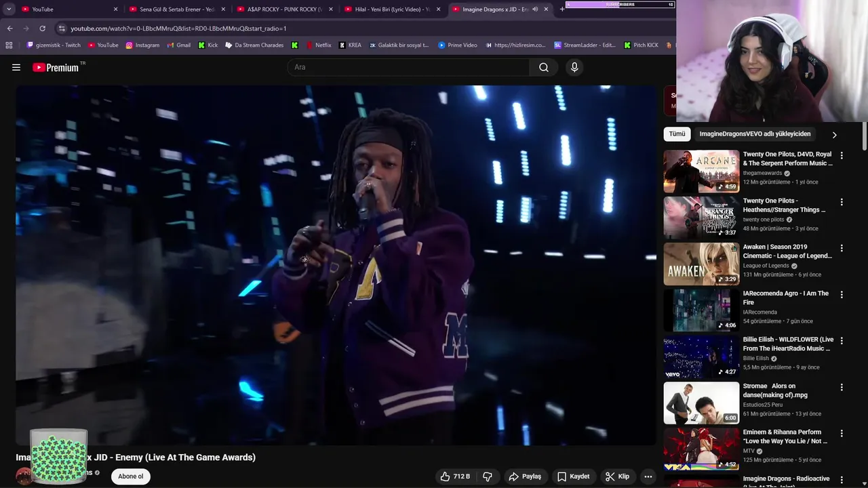Open Billie Eilish WILDFLOWER thumbnail
Viewport: 868px width, 488px height.
pyautogui.click(x=701, y=357)
